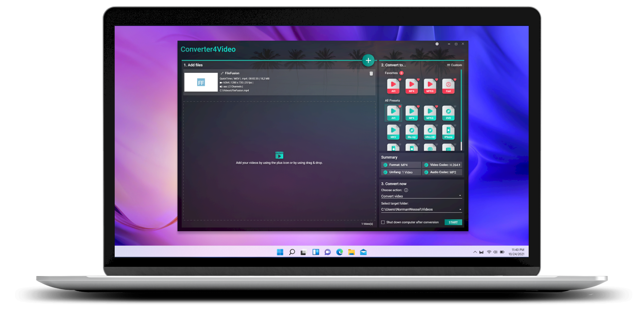Viewport: 644px width, 328px height.
Task: Favorite the Blu-ray preset with its heart
Action: [x=418, y=125]
